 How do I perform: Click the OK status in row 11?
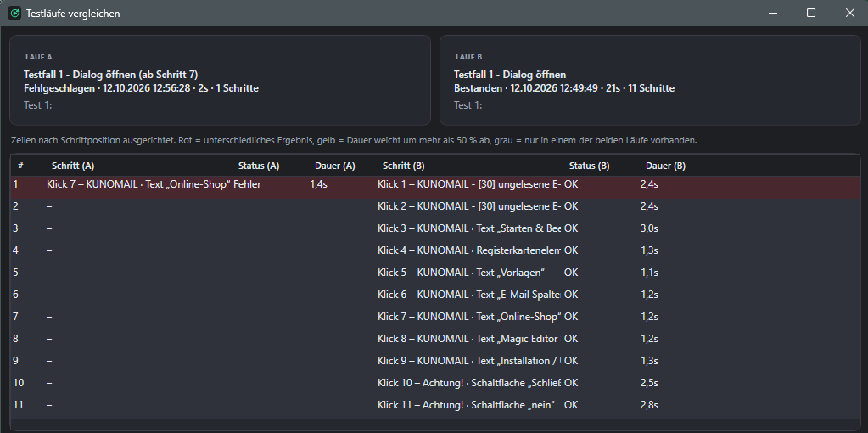click(x=571, y=405)
